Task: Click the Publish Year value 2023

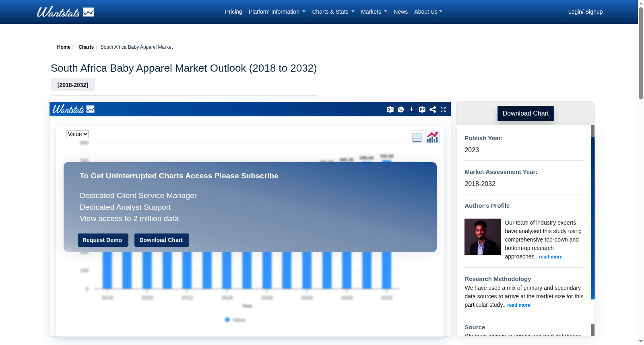Action: [472, 150]
